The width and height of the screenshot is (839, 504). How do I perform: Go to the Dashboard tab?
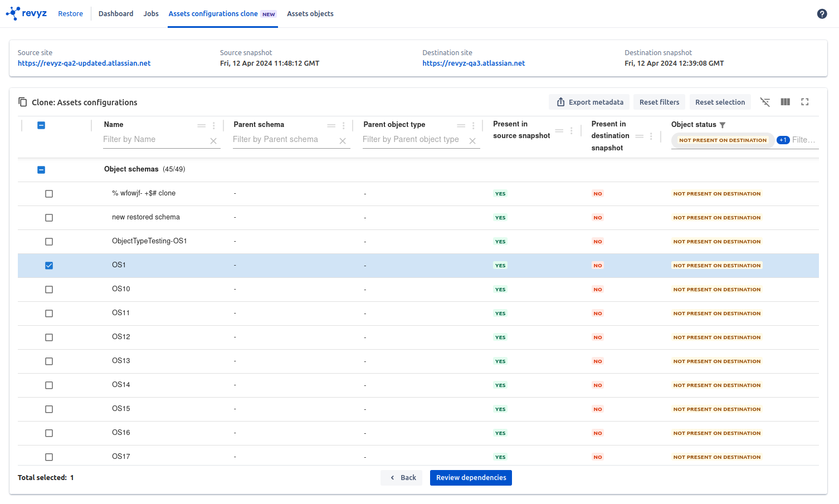coord(116,14)
